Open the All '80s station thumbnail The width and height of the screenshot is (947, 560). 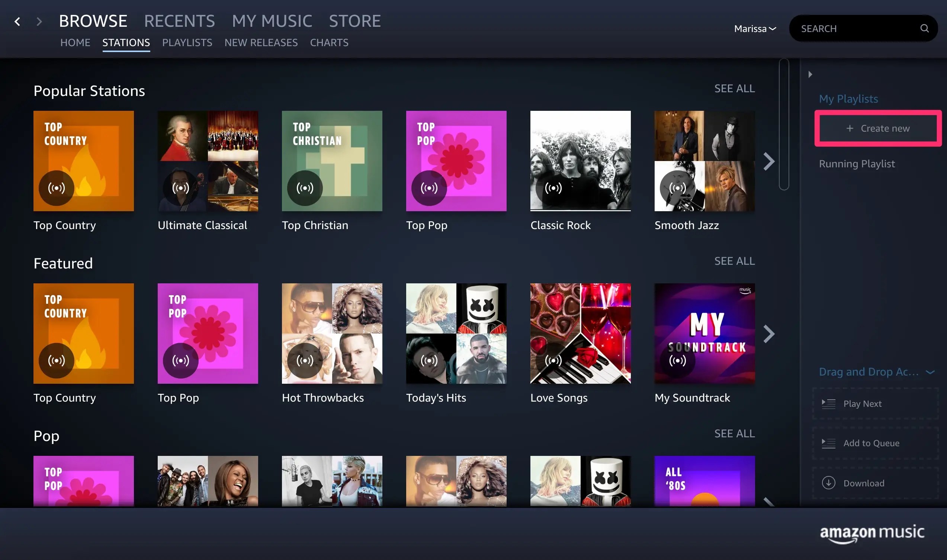click(x=704, y=481)
